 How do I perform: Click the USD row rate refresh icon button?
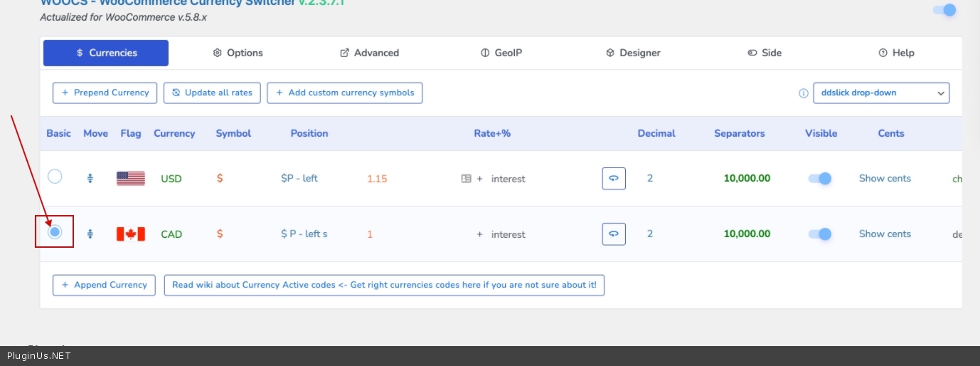614,178
